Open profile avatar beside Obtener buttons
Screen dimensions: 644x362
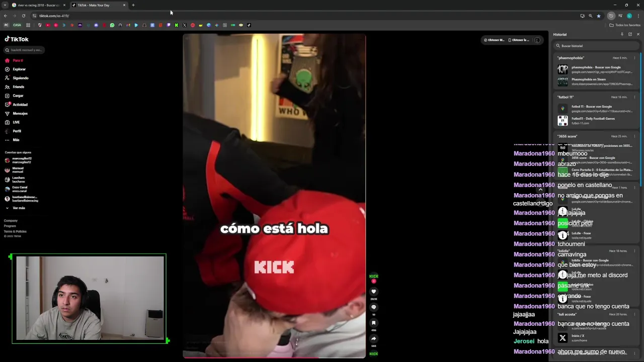pos(537,40)
